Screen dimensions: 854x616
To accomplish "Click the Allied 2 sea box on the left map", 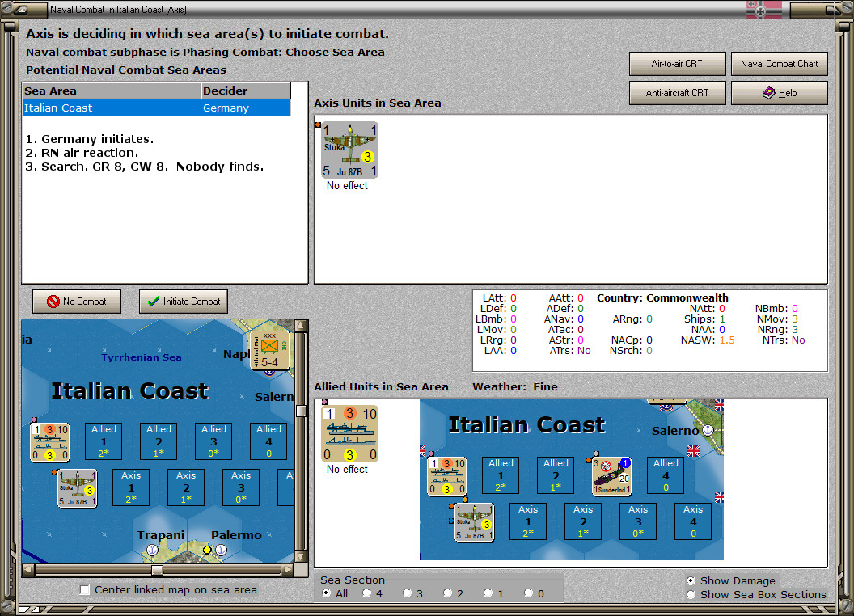I will (159, 441).
